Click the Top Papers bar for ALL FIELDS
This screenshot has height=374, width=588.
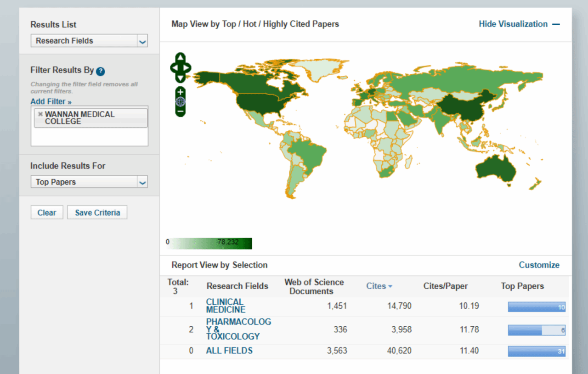(x=536, y=351)
